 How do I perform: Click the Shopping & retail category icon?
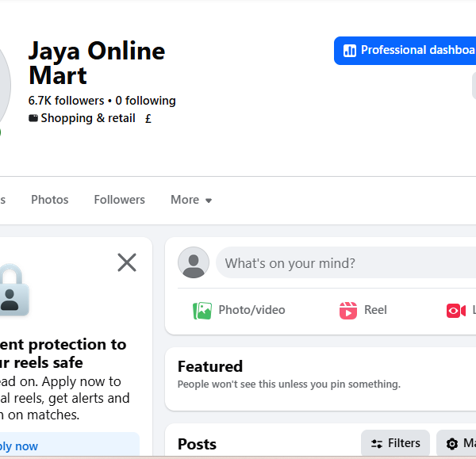click(33, 118)
